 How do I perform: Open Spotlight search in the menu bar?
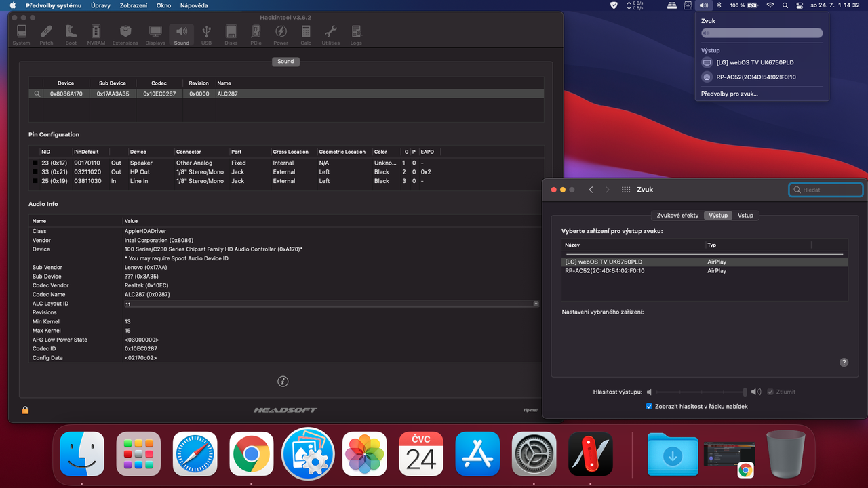coord(785,5)
